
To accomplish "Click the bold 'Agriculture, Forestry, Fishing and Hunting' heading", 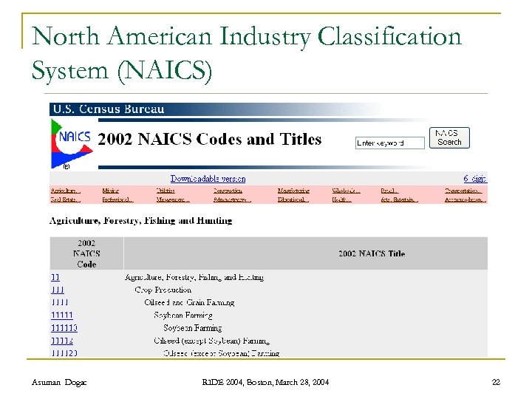I will pyautogui.click(x=141, y=221).
